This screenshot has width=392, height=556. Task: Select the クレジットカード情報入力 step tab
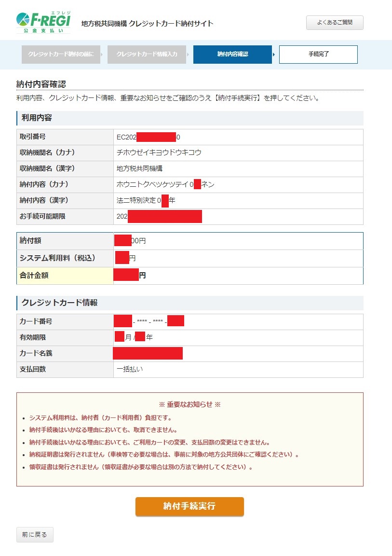[x=147, y=54]
